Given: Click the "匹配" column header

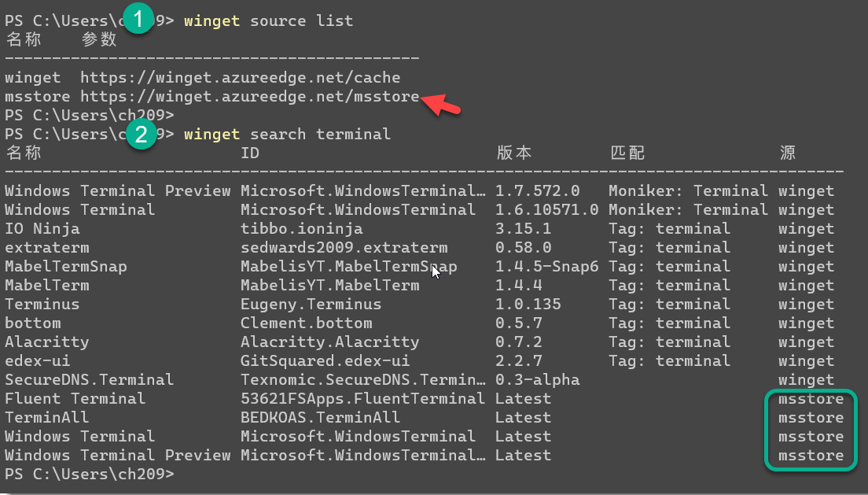Looking at the screenshot, I should tap(627, 153).
